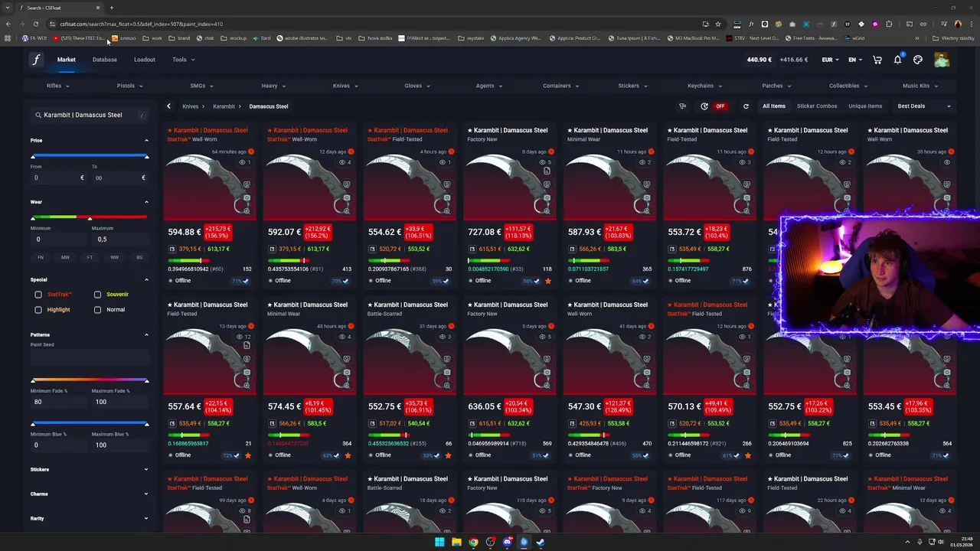The image size is (980, 551).
Task: Click the description note icon on 727.08 € listing
Action: coord(547,171)
